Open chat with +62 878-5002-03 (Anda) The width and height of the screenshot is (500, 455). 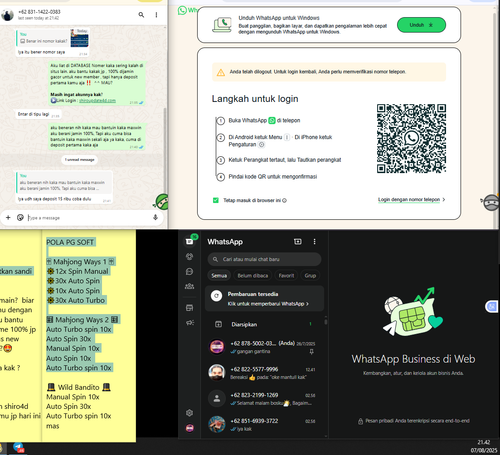tap(264, 347)
